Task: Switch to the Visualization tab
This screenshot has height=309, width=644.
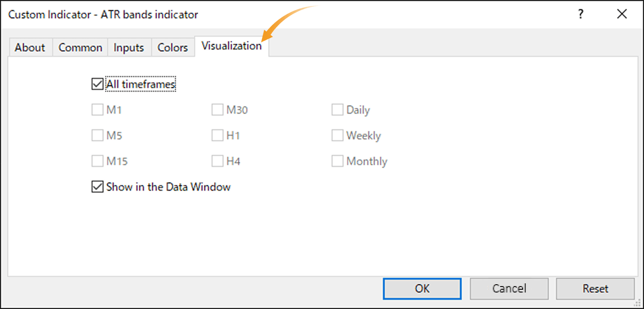Action: [x=231, y=46]
